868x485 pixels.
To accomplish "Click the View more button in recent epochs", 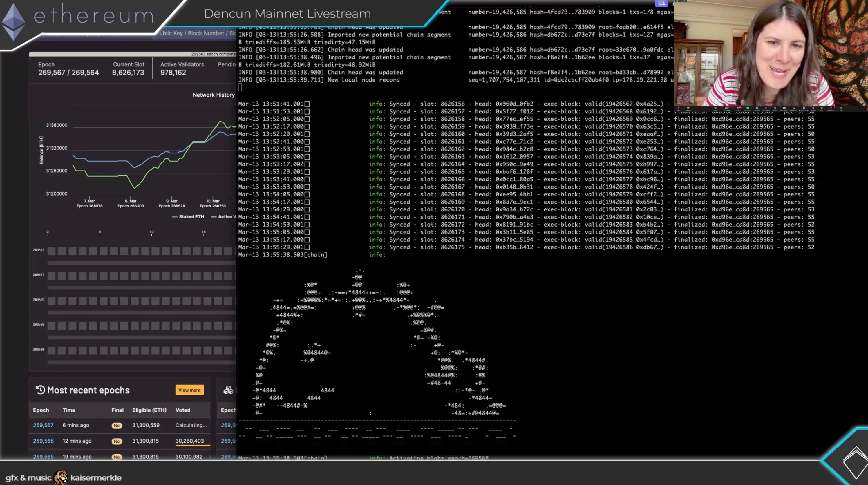I will click(189, 390).
